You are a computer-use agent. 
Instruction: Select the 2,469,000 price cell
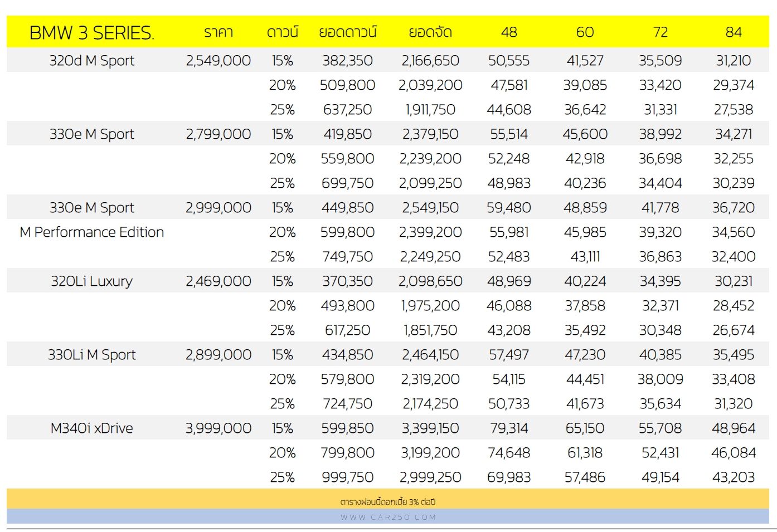218,281
